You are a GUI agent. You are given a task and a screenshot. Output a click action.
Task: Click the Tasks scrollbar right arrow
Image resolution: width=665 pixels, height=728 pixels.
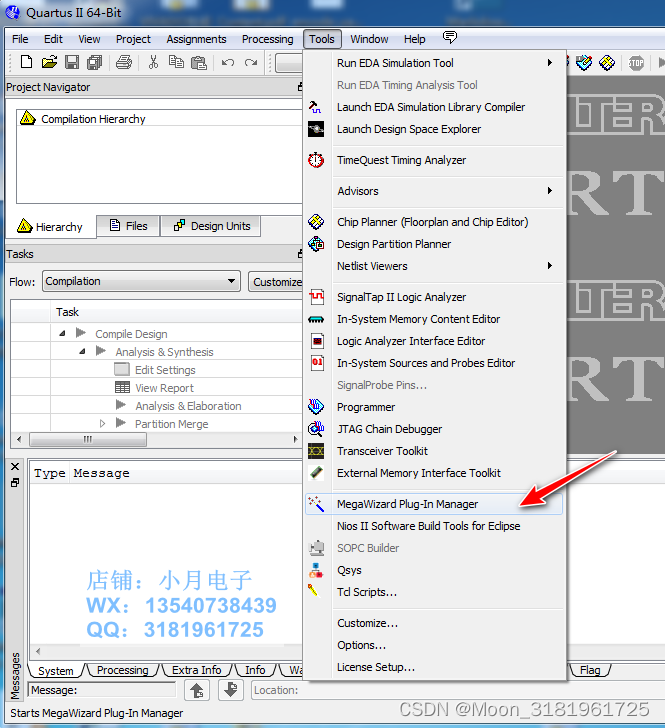(x=295, y=439)
